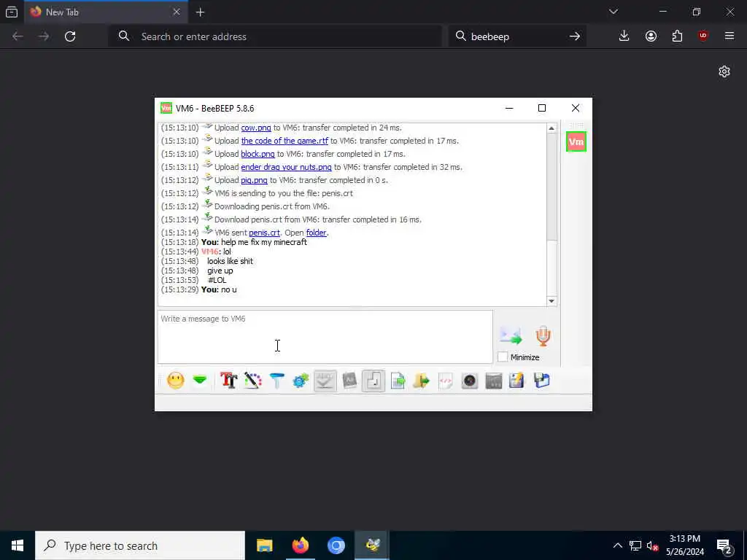Click the camera screenshot toolbar icon
747x560 pixels.
coord(470,381)
